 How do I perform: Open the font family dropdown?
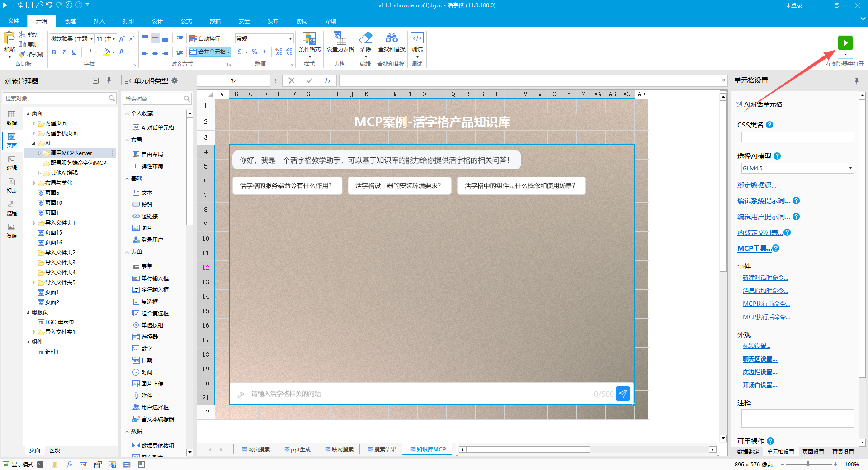click(x=91, y=39)
